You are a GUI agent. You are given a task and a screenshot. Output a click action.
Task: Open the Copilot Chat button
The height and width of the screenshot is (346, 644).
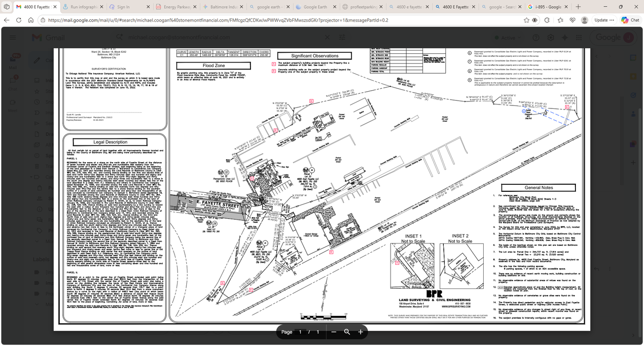click(x=631, y=20)
